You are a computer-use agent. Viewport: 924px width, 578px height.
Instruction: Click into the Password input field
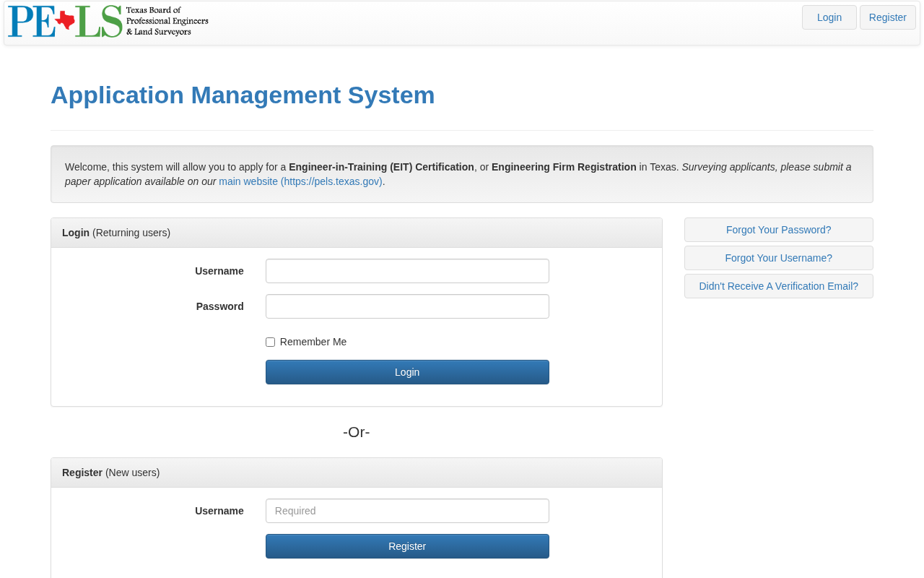(x=407, y=306)
